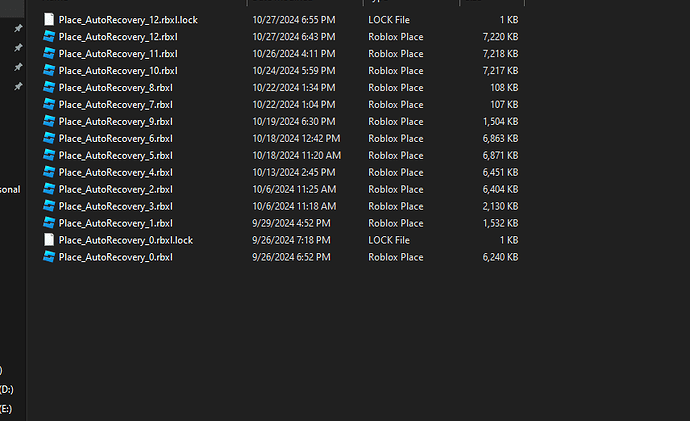The image size is (690, 421).
Task: Click the Roblox icon beside Place_AutoRecovery_12.rbxl
Action: pyautogui.click(x=48, y=36)
